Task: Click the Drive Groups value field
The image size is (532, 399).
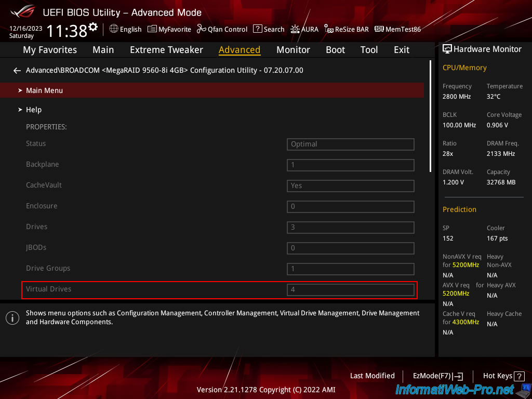Action: pyautogui.click(x=351, y=269)
